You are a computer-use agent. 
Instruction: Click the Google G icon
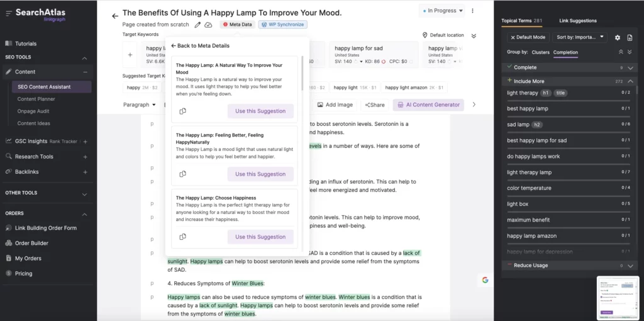coord(485,280)
